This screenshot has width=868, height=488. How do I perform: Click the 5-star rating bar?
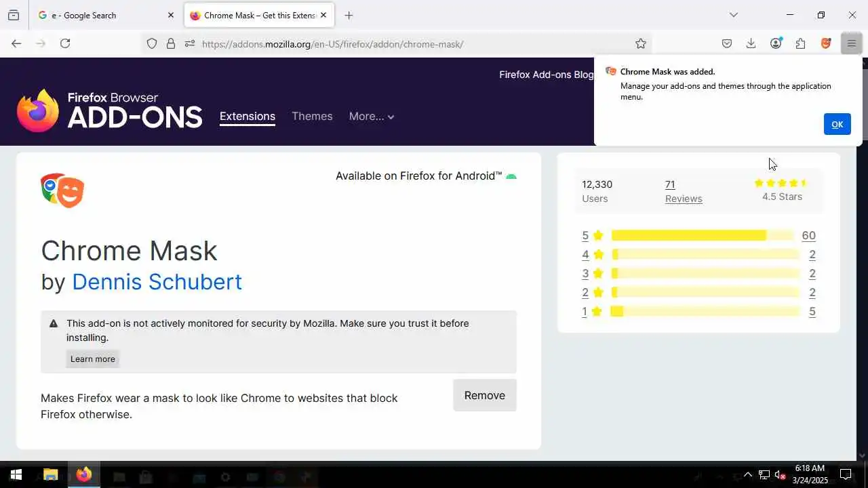(x=703, y=236)
